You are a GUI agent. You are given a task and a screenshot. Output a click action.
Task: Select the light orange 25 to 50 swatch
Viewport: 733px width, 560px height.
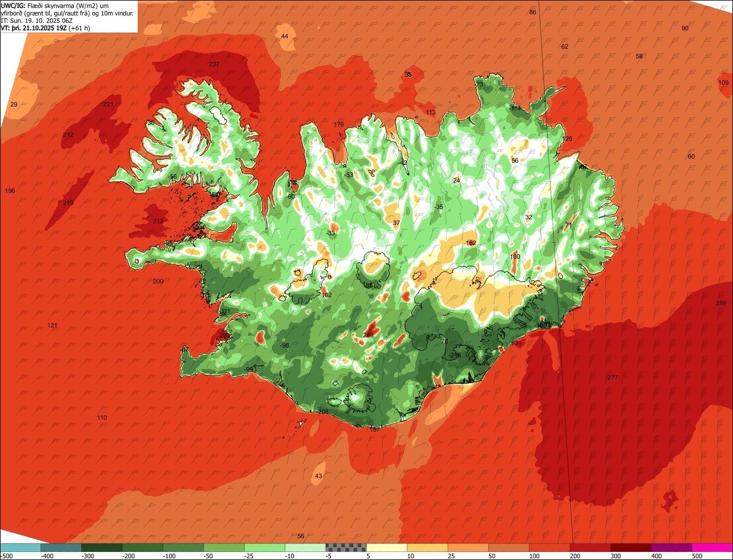tap(467, 547)
